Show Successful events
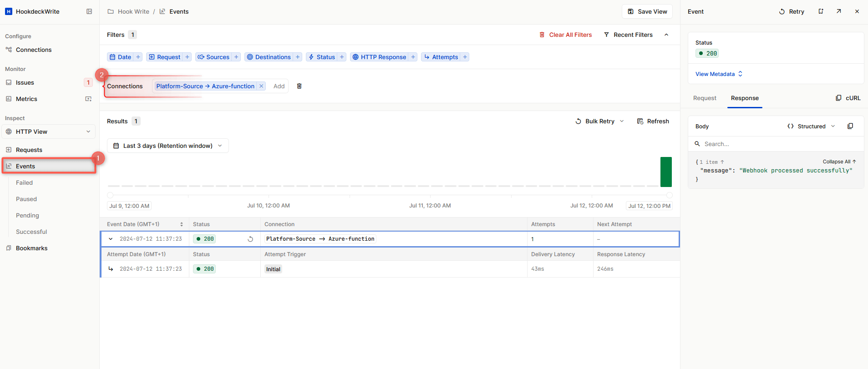Screen dimensions: 868x369 coord(31,232)
